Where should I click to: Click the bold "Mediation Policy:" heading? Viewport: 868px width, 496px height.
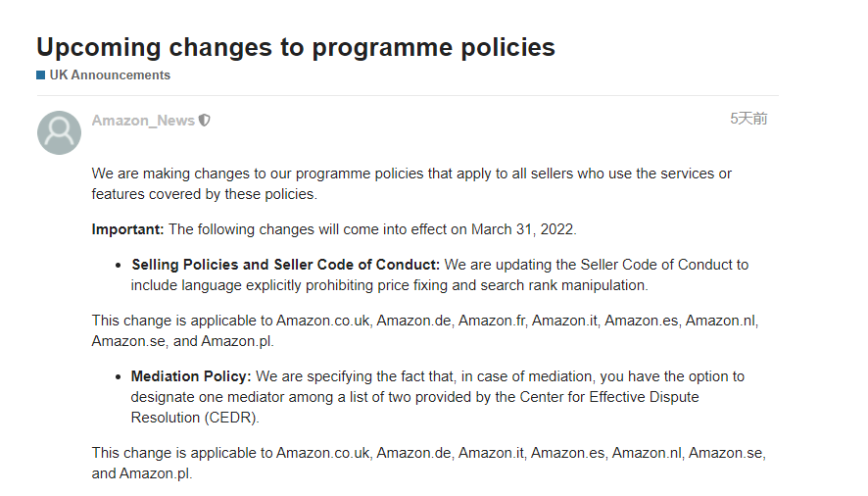pos(191,376)
